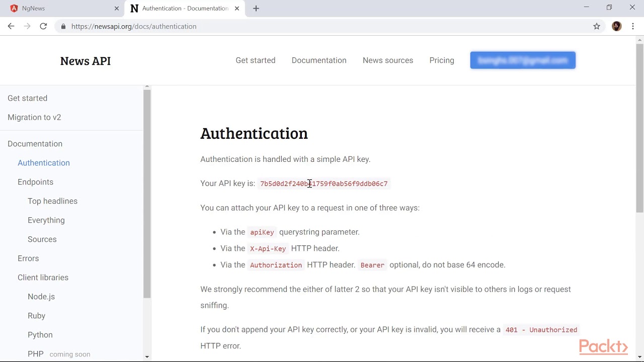Reload the page with the refresh icon
This screenshot has width=644, height=362.
click(x=43, y=26)
